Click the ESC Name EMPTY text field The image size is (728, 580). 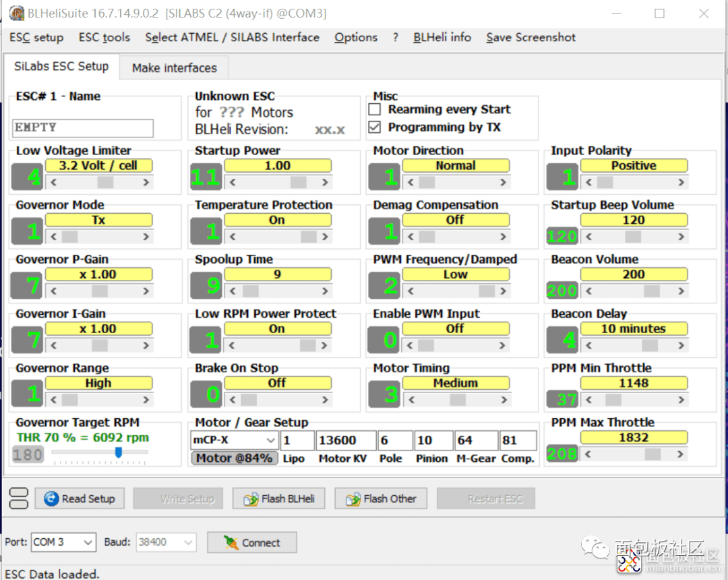tap(83, 128)
